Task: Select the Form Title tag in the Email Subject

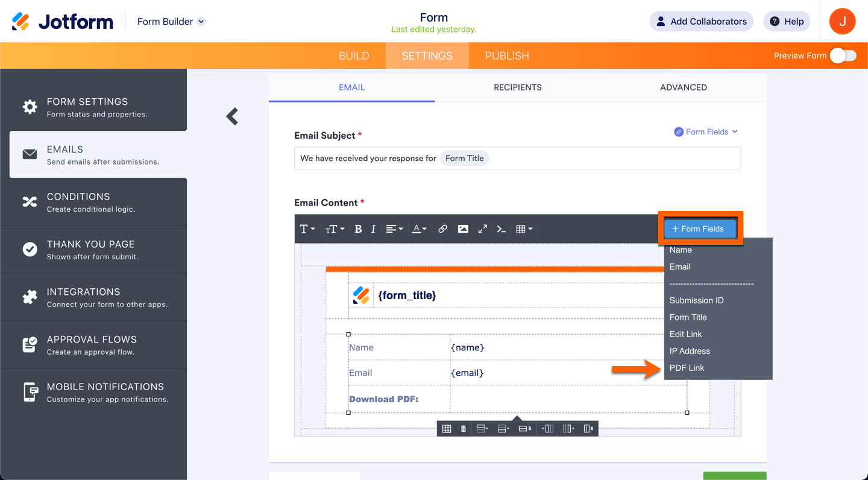Action: (x=465, y=159)
